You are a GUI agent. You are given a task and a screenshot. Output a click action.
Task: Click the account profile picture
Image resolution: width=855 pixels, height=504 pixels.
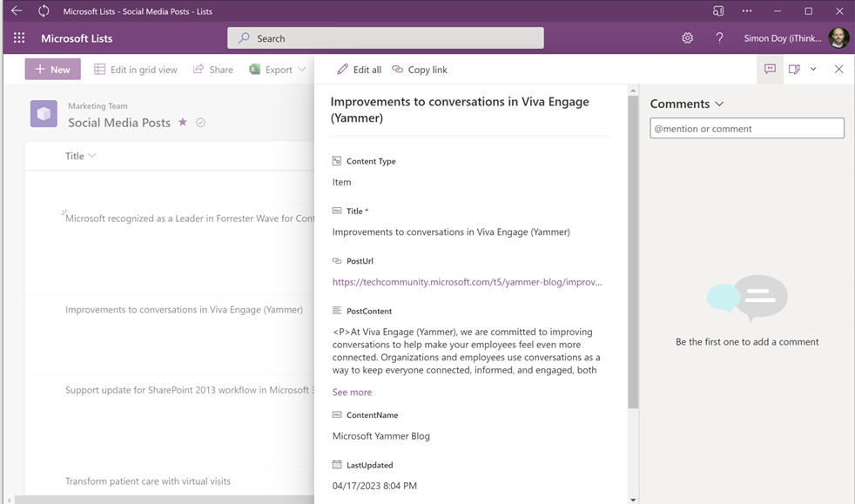pos(838,38)
